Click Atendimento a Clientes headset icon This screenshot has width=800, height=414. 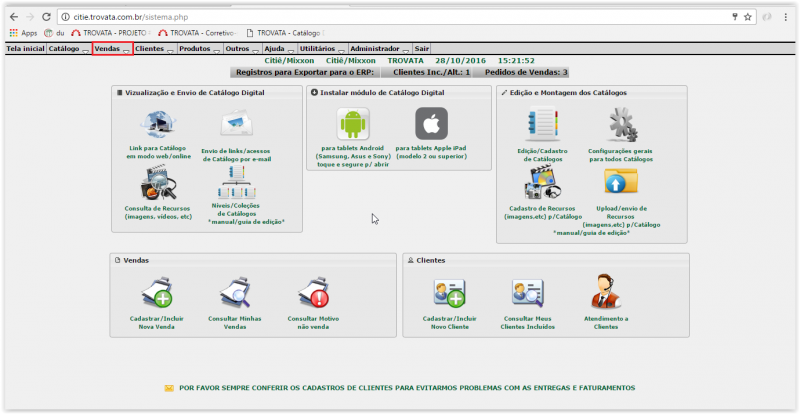point(606,291)
